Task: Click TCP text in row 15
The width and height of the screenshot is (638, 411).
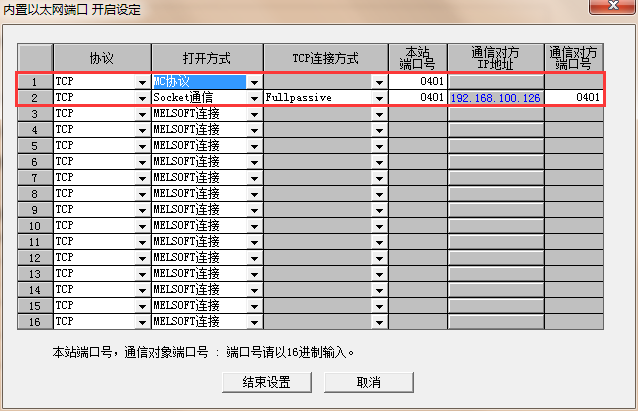Action: coord(65,305)
